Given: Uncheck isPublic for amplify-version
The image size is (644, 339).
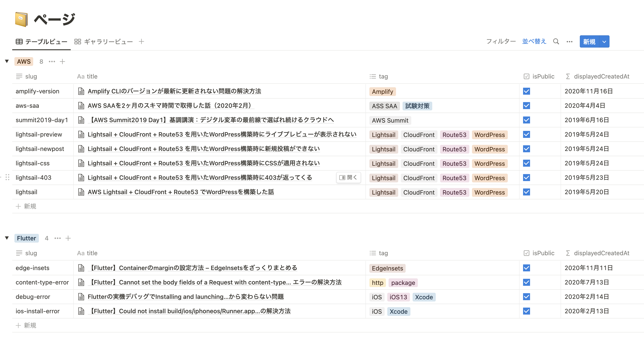Looking at the screenshot, I should pyautogui.click(x=527, y=91).
